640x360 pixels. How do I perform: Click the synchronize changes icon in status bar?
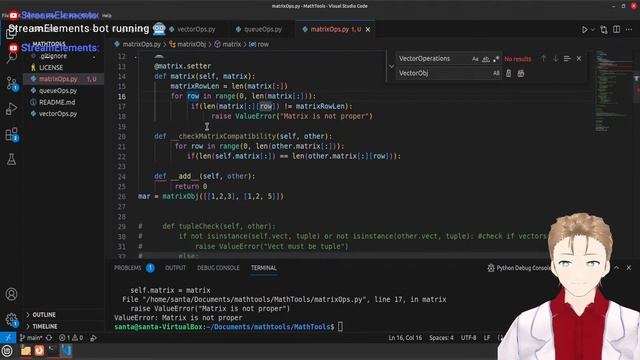point(49,338)
